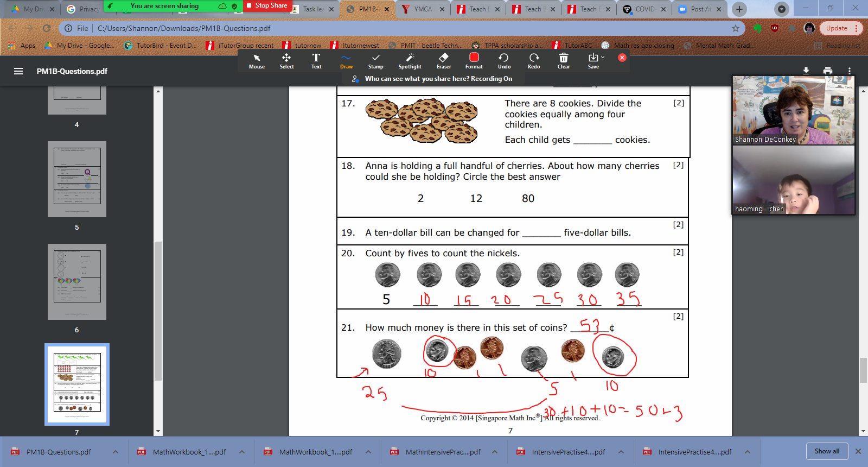
Task: Open the TPPA scholarship bookmark
Action: tap(507, 46)
